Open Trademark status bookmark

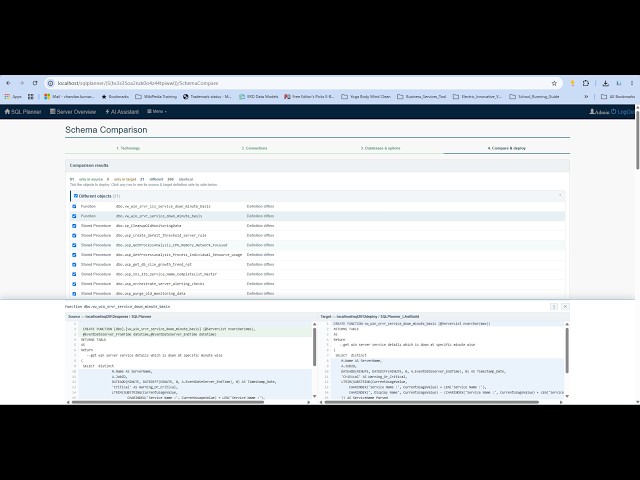(207, 97)
